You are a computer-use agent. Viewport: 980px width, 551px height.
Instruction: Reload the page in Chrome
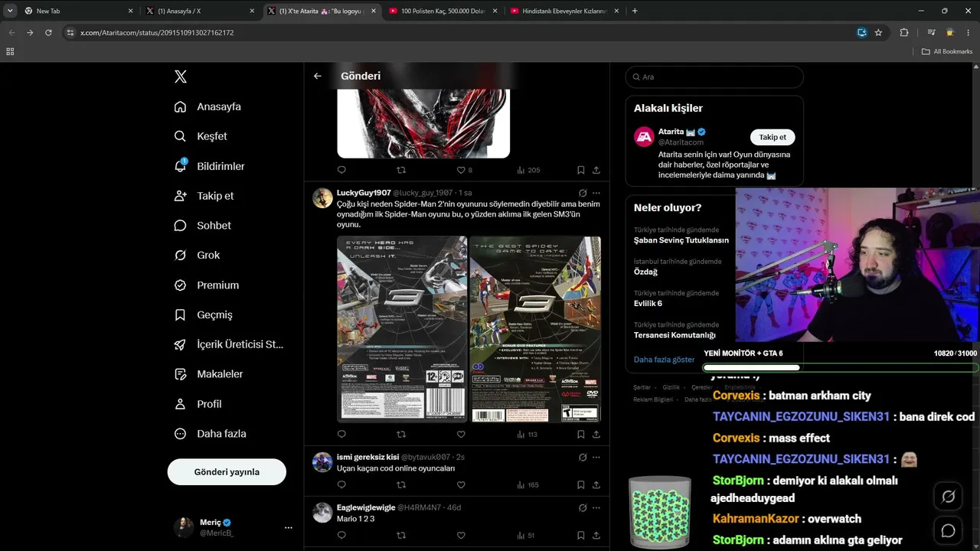48,32
